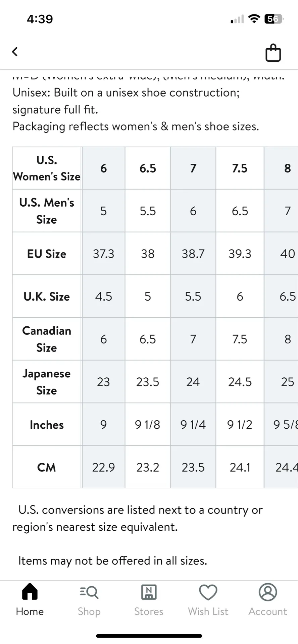Tap the Stores building icon
This screenshot has width=298, height=644.
149,592
